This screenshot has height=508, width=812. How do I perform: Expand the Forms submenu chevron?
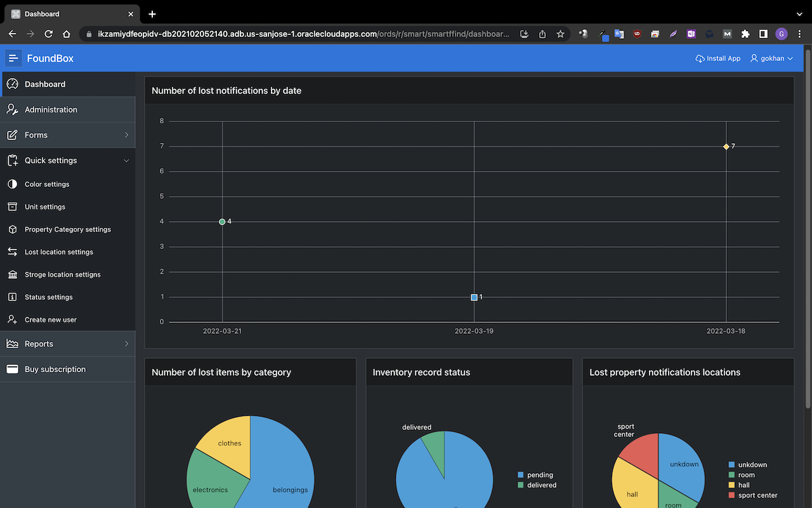coord(126,135)
